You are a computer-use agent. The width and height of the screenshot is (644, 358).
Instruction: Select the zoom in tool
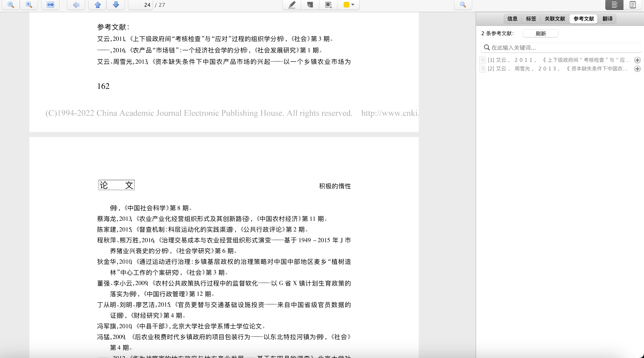point(29,5)
